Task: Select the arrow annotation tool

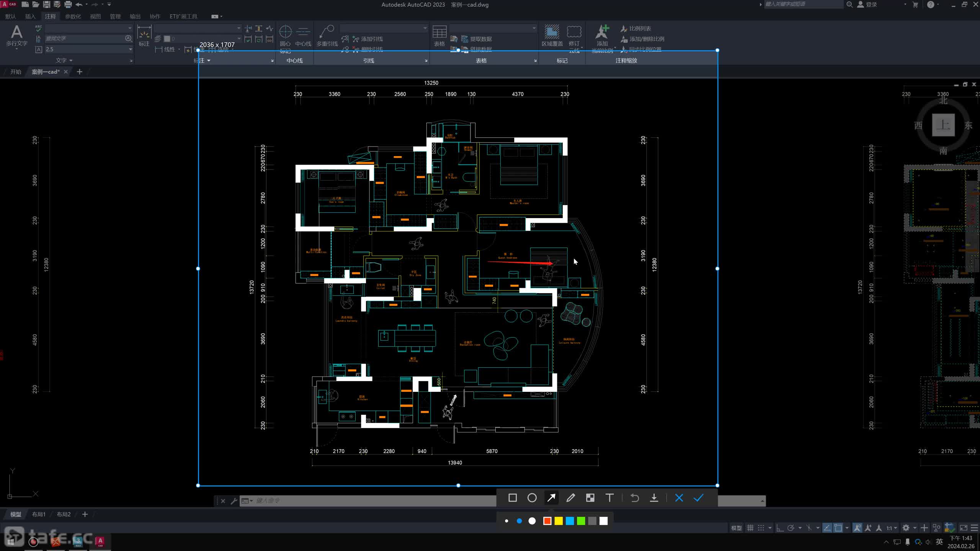Action: (551, 498)
